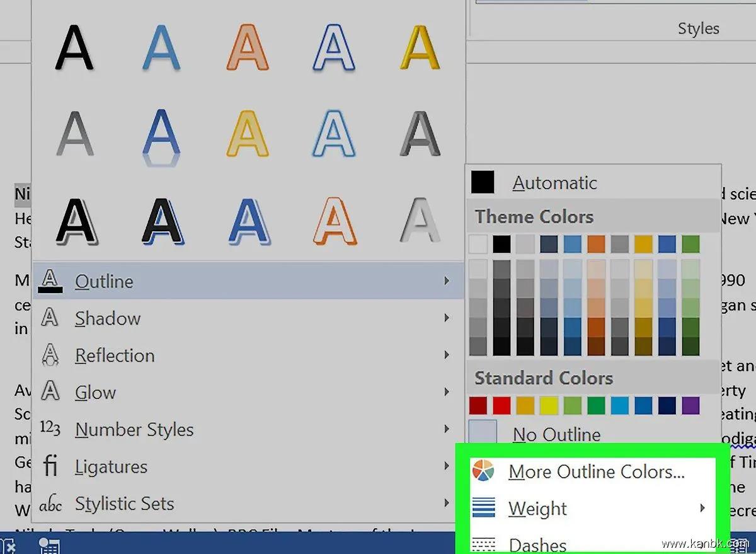Open the Dashes menu entry

pyautogui.click(x=537, y=545)
